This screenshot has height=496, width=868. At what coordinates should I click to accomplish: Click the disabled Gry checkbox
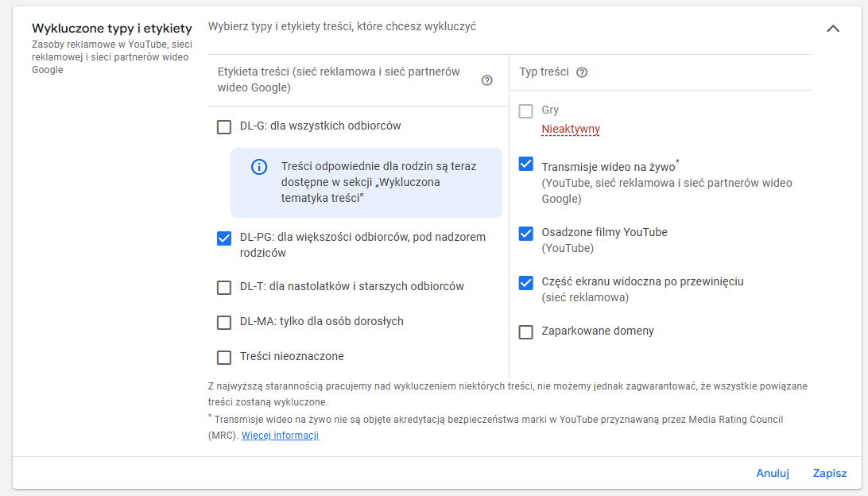coord(525,111)
